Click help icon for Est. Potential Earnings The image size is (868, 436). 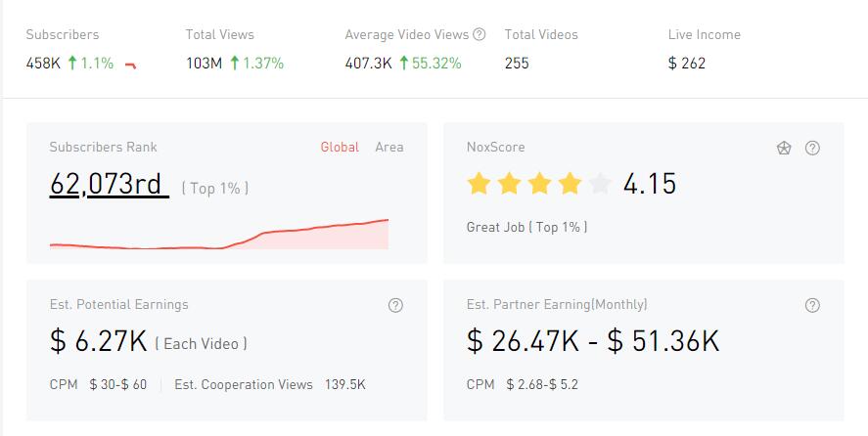pyautogui.click(x=395, y=305)
